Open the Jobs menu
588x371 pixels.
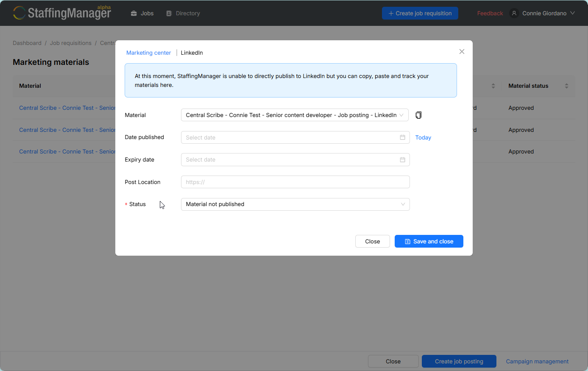[142, 13]
